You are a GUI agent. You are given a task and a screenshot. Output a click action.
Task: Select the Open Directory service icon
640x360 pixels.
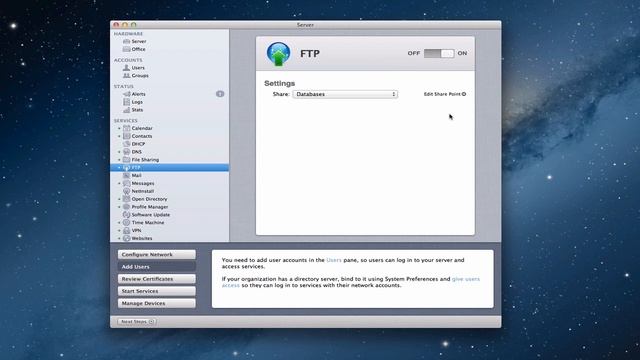127,199
